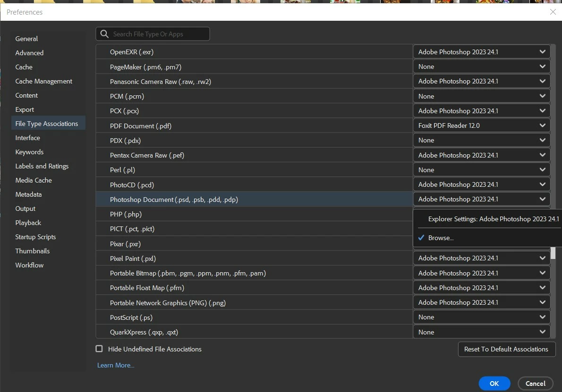Image resolution: width=562 pixels, height=392 pixels.
Task: Select the PDF Document (.pdf) row label
Action: pos(141,126)
